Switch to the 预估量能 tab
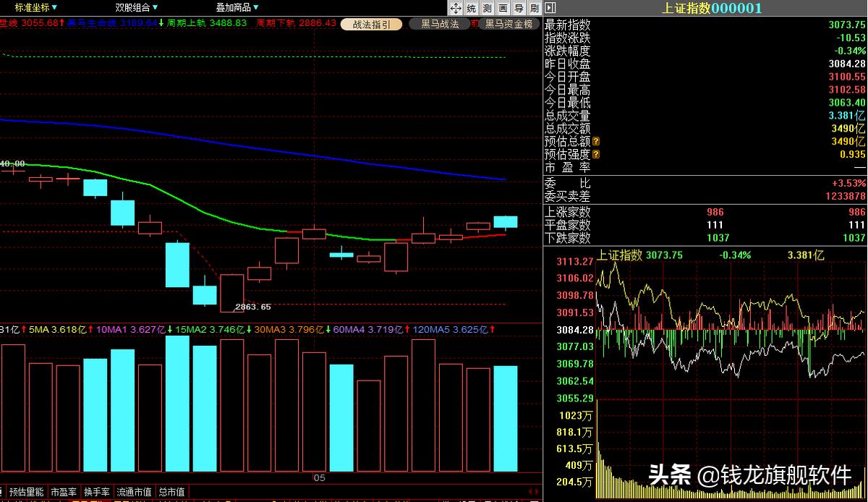 tap(27, 493)
